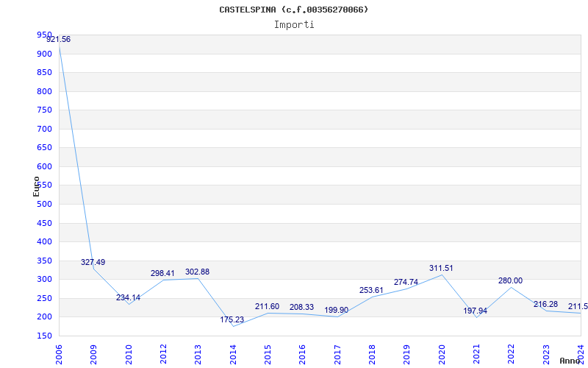
Task: Select the 150 y-axis value
Action: (x=44, y=336)
